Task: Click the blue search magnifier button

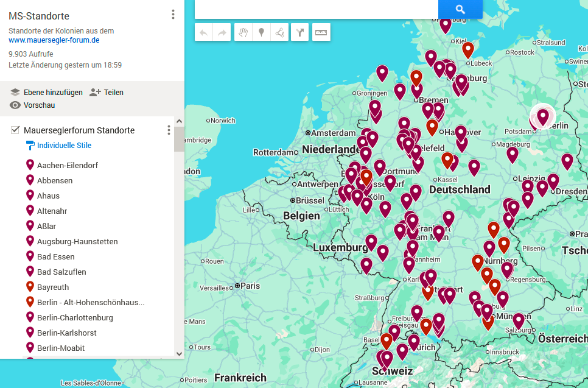Action: (x=460, y=9)
